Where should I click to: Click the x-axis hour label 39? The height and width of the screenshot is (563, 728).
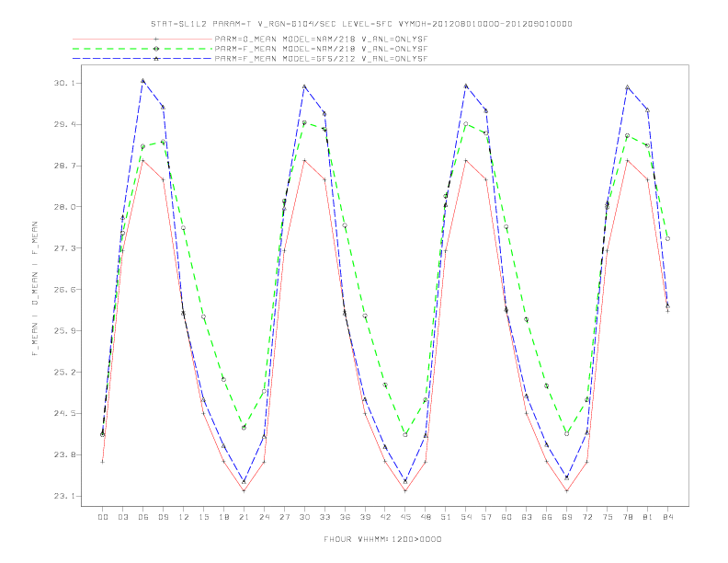(x=365, y=517)
